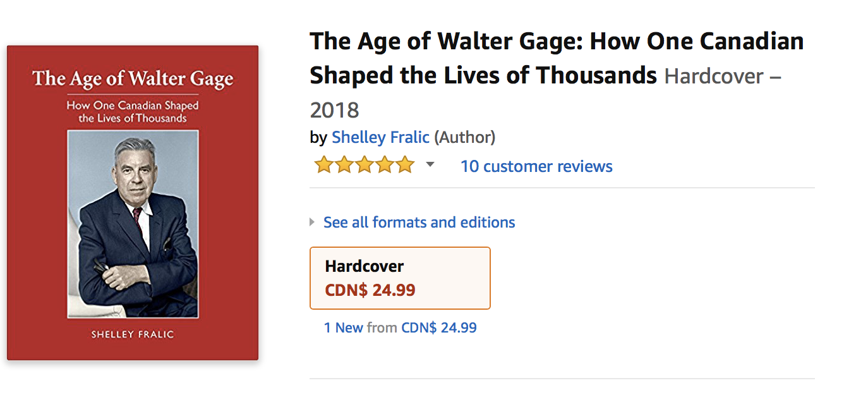868x397 pixels.
Task: Click the (Author) label next to Shelley Fralic
Action: (x=464, y=137)
